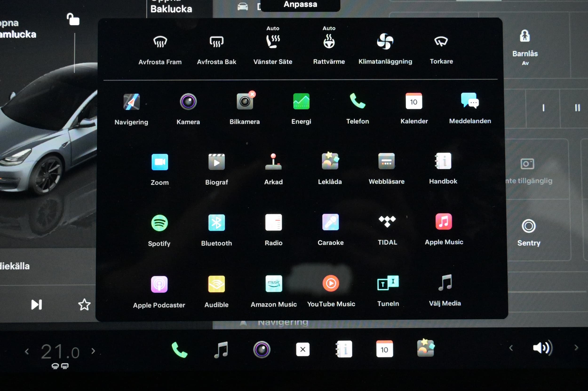Open Spotify
The image size is (588, 391).
point(159,223)
